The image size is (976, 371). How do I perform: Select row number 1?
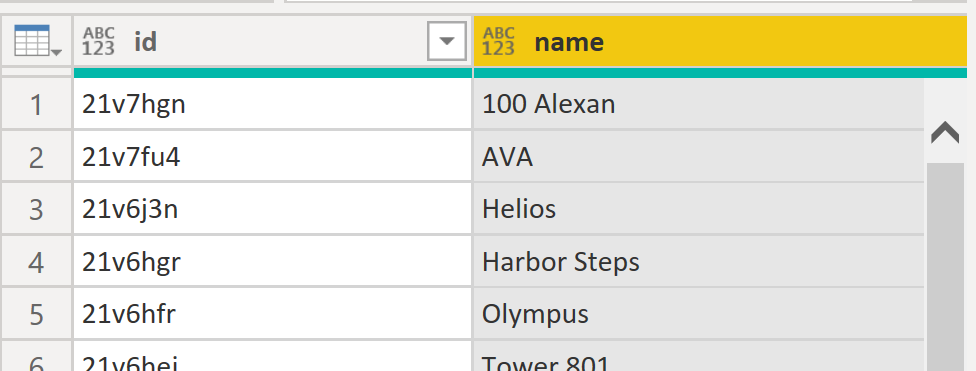(x=36, y=104)
